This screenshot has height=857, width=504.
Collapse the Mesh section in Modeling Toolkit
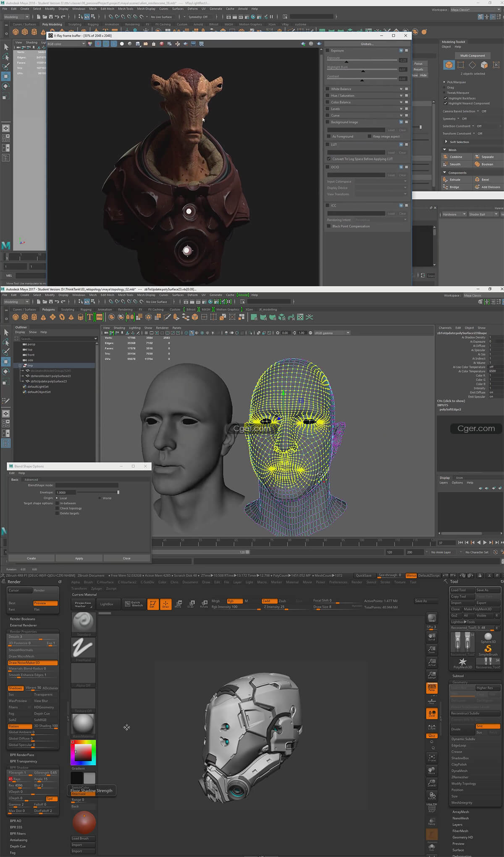click(x=445, y=150)
